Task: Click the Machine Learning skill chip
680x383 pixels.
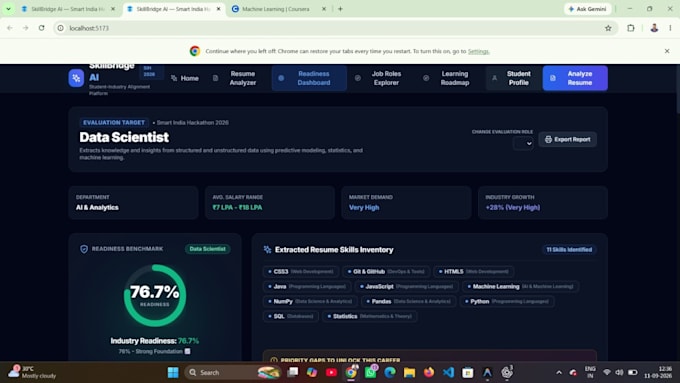Action: (x=520, y=286)
